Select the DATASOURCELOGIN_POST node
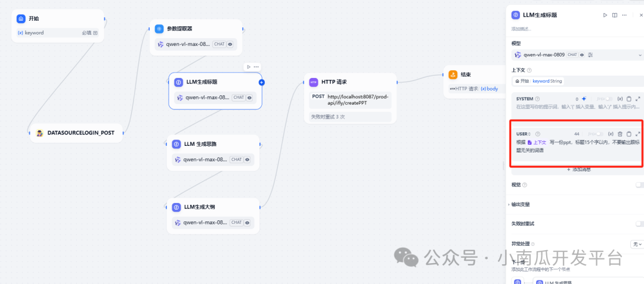 point(76,133)
